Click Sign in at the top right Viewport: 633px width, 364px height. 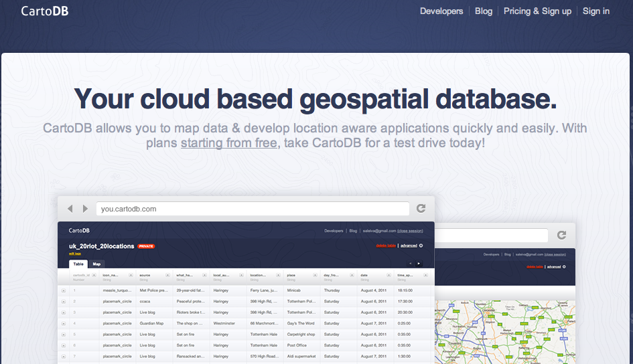point(596,11)
